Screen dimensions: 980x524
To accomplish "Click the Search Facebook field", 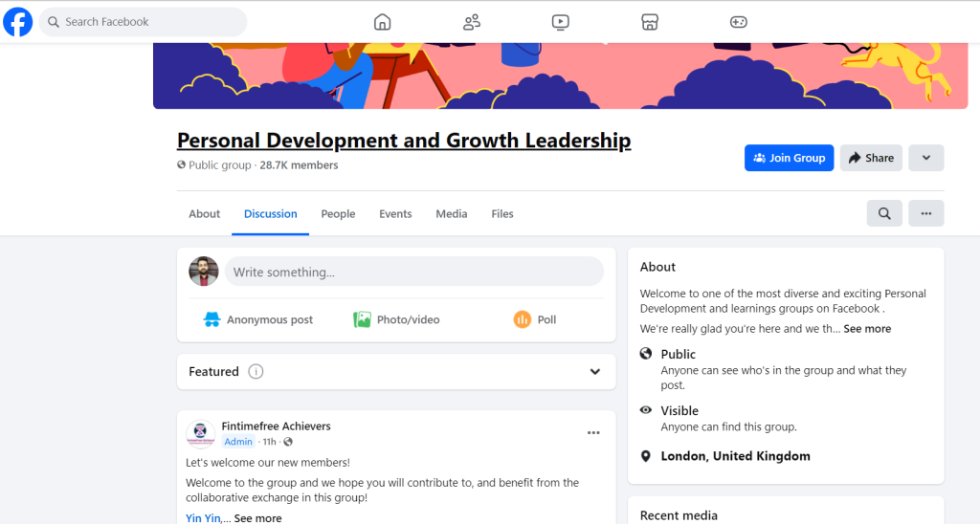I will (x=144, y=22).
